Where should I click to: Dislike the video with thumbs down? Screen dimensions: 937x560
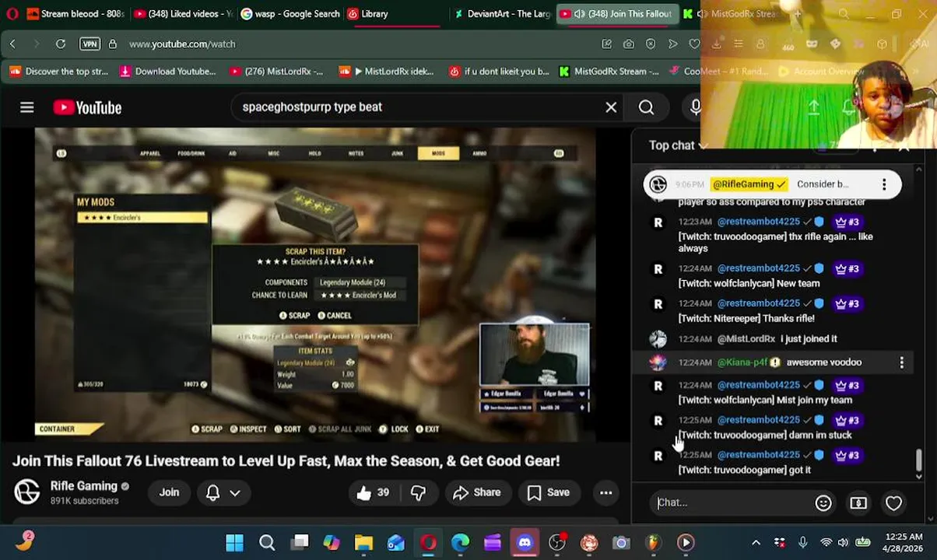coord(418,492)
